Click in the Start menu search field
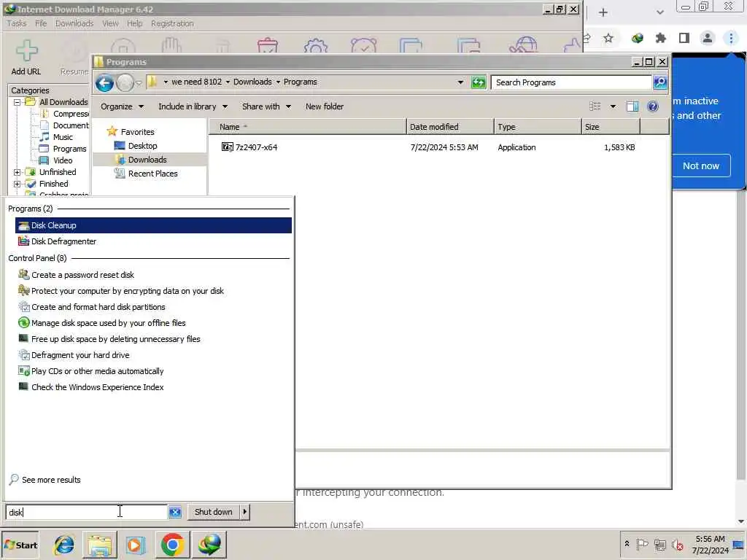The height and width of the screenshot is (560, 747). (x=87, y=513)
